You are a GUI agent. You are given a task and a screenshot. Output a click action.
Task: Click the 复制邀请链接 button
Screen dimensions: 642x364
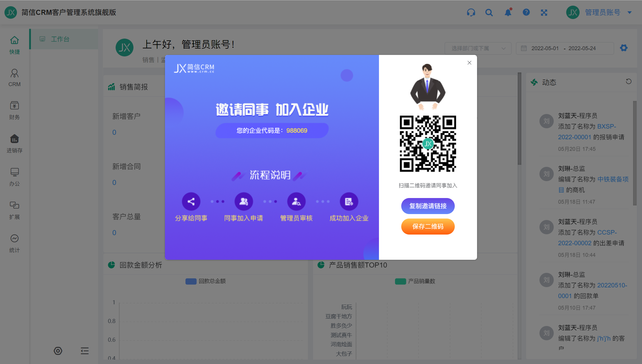click(x=428, y=206)
